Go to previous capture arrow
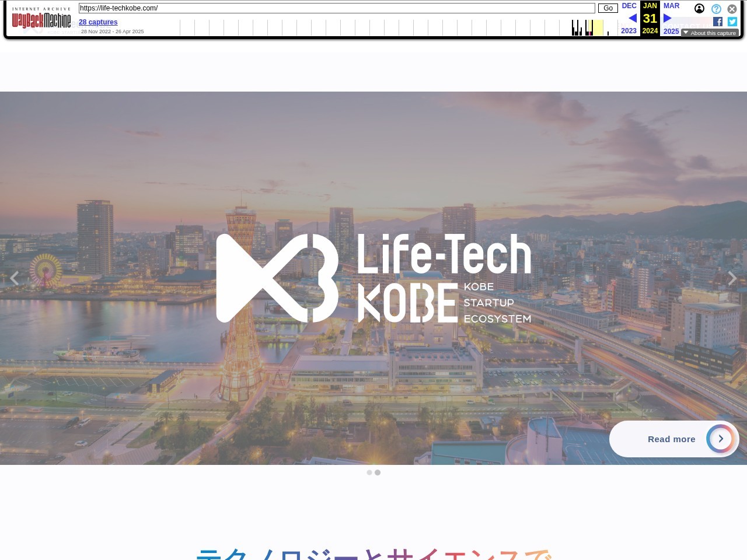 tap(632, 18)
